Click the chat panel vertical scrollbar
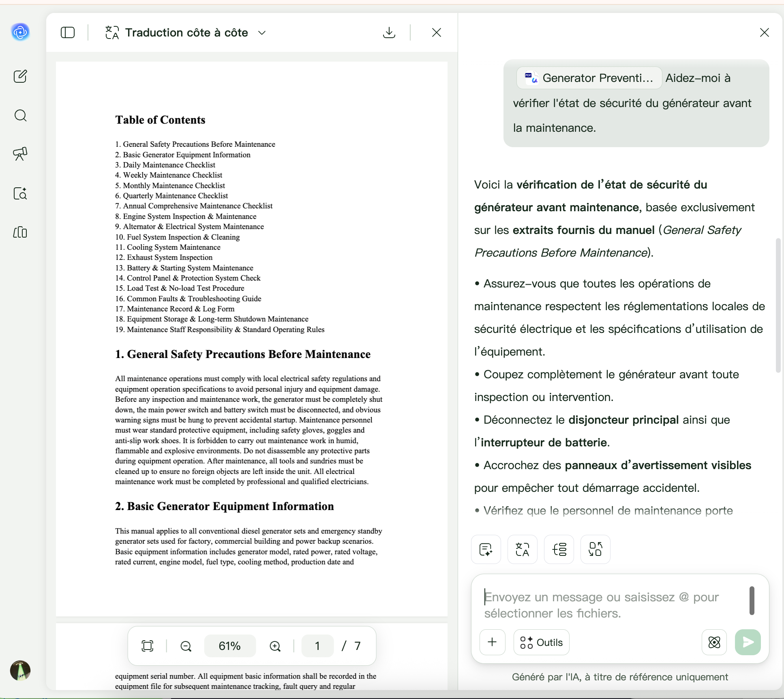The height and width of the screenshot is (699, 784). pyautogui.click(x=778, y=305)
